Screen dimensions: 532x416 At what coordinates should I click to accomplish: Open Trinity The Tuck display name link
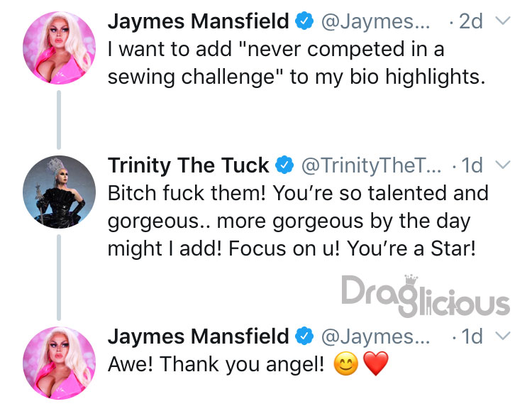pos(188,165)
